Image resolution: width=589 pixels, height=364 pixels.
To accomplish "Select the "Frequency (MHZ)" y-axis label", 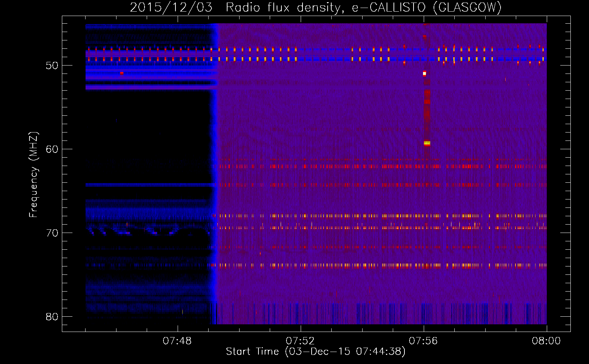I will [33, 175].
